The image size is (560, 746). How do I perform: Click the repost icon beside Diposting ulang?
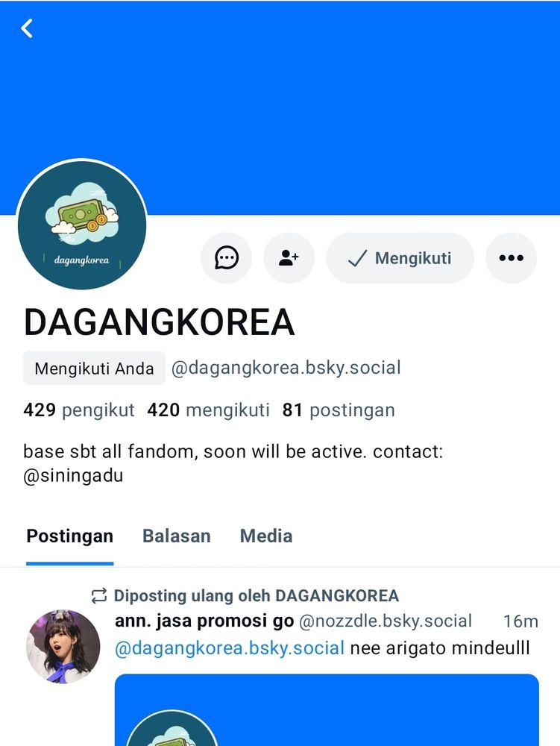click(x=99, y=595)
